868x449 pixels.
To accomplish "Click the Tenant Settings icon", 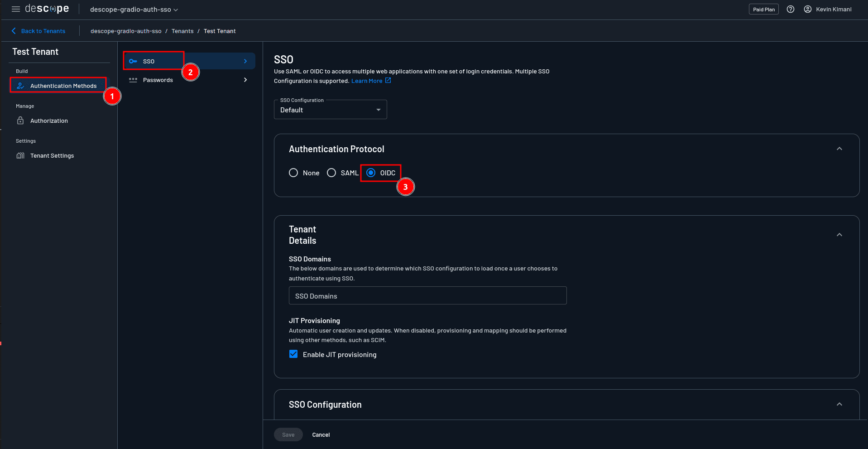I will 20,155.
